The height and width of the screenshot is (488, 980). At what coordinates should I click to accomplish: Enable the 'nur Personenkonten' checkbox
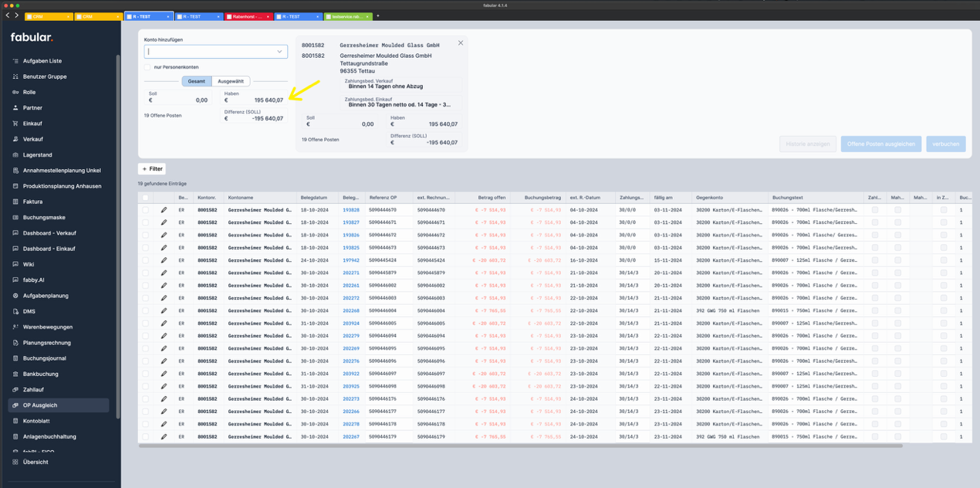[147, 67]
